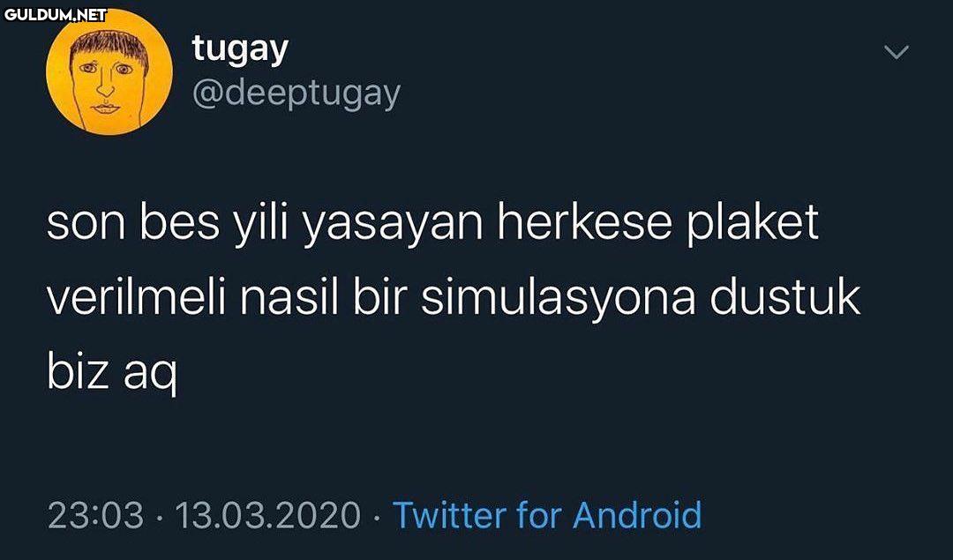Viewport: 953px width, 560px height.
Task: Click the word herkese in the tweet
Action: coord(585,222)
